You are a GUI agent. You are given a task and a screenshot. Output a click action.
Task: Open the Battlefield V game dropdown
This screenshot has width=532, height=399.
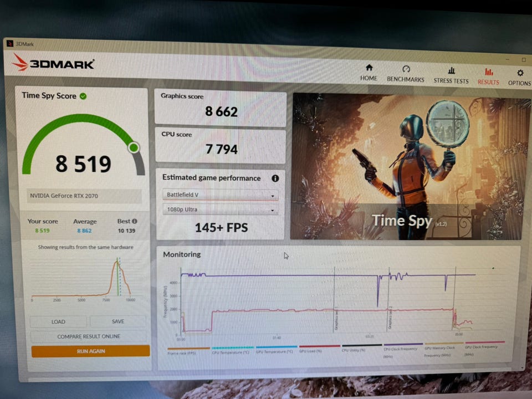click(221, 195)
